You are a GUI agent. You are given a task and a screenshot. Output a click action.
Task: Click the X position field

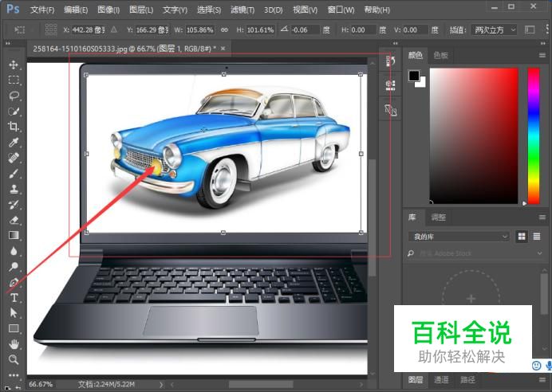click(x=88, y=30)
